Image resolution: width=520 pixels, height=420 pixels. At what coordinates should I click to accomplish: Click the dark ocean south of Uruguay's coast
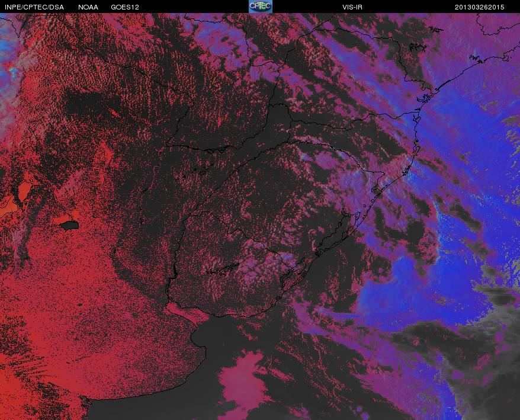click(x=226, y=335)
